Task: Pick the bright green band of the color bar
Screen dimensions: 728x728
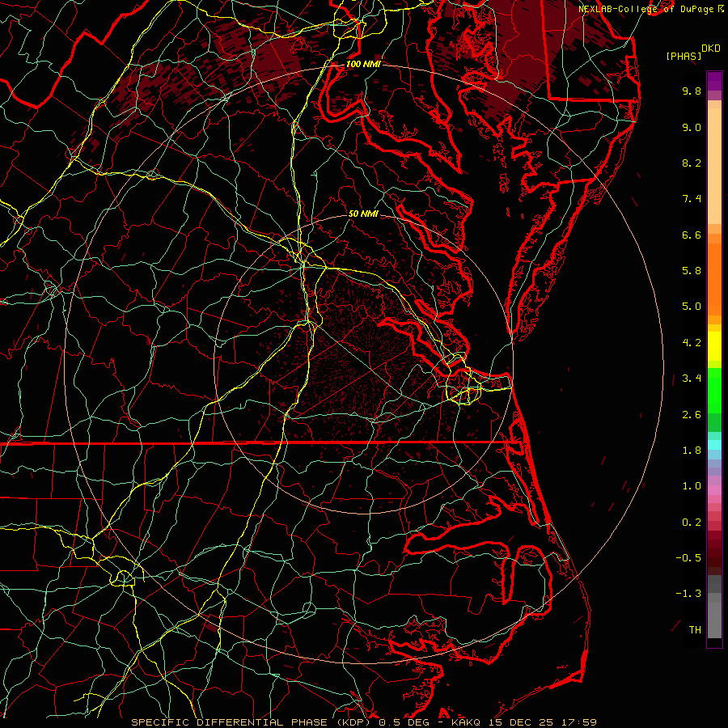Action: [x=714, y=391]
